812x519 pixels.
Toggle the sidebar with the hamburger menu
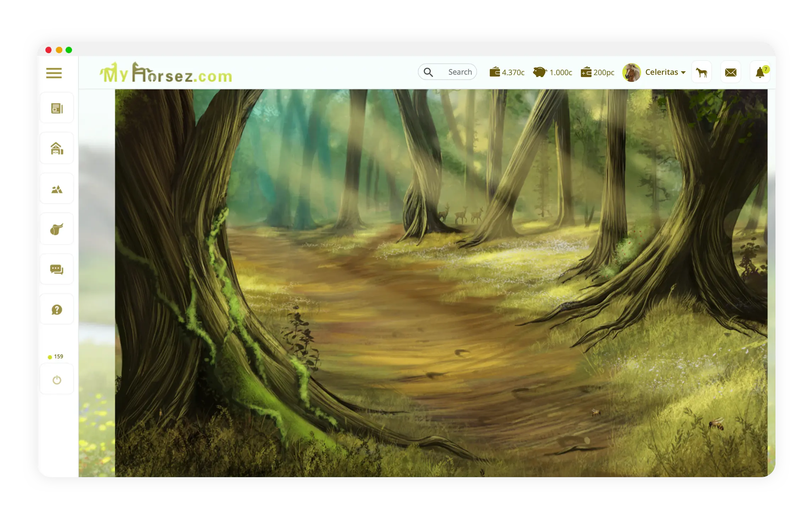(54, 72)
